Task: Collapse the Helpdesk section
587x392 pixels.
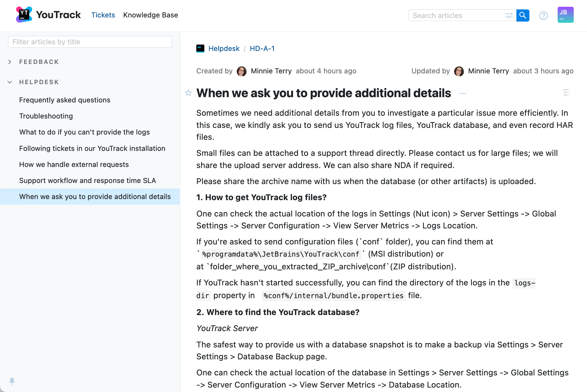Action: click(x=10, y=82)
